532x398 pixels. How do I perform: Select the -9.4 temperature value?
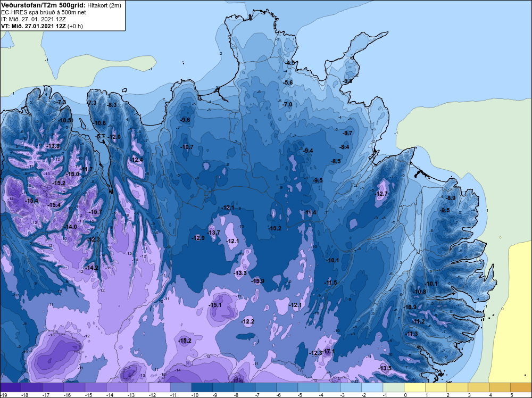point(308,151)
